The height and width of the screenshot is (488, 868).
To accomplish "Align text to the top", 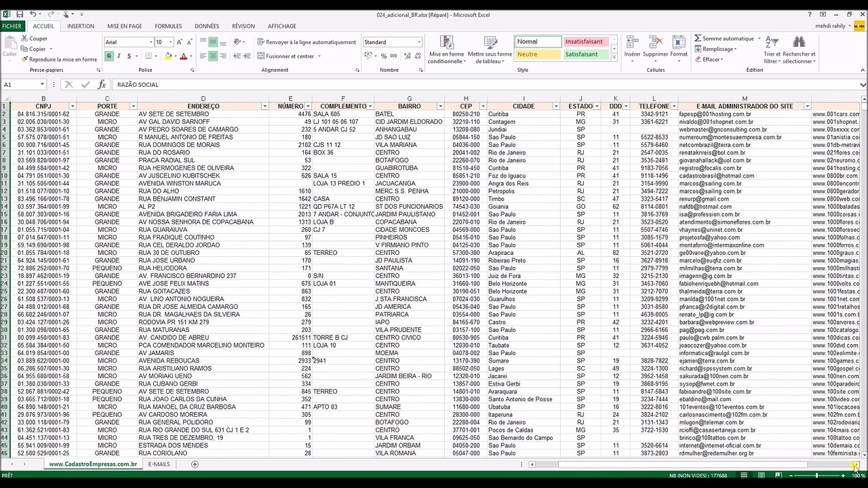I will [x=203, y=42].
